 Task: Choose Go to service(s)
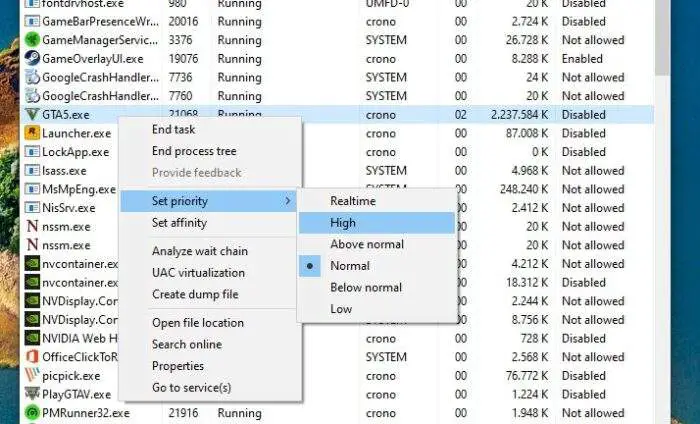[192, 387]
